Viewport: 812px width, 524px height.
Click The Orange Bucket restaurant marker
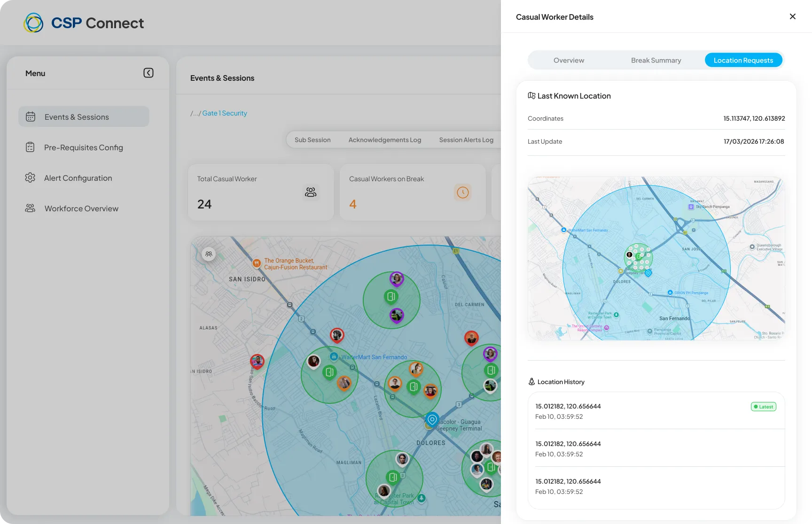pos(257,263)
